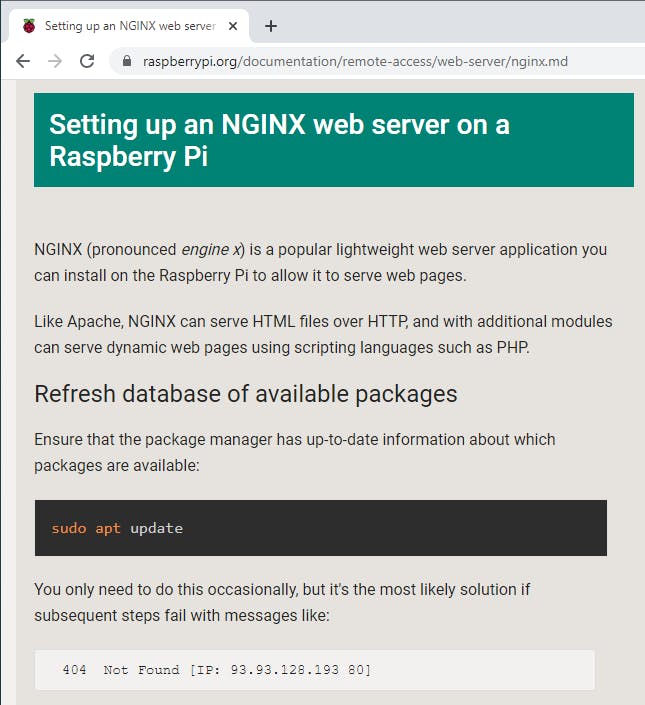Click the paragraph starting 'Ensure that the package manager'
Image resolution: width=645 pixels, height=705 pixels.
[295, 452]
